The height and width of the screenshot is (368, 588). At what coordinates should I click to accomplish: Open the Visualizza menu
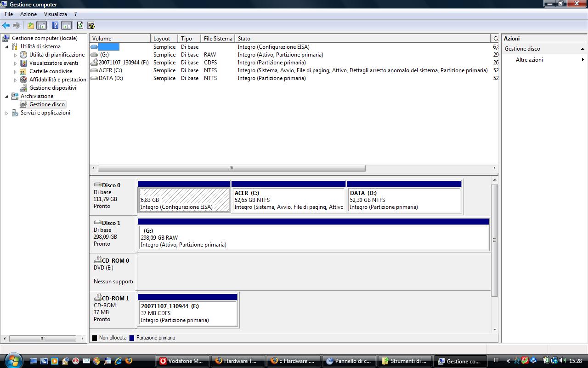(56, 14)
